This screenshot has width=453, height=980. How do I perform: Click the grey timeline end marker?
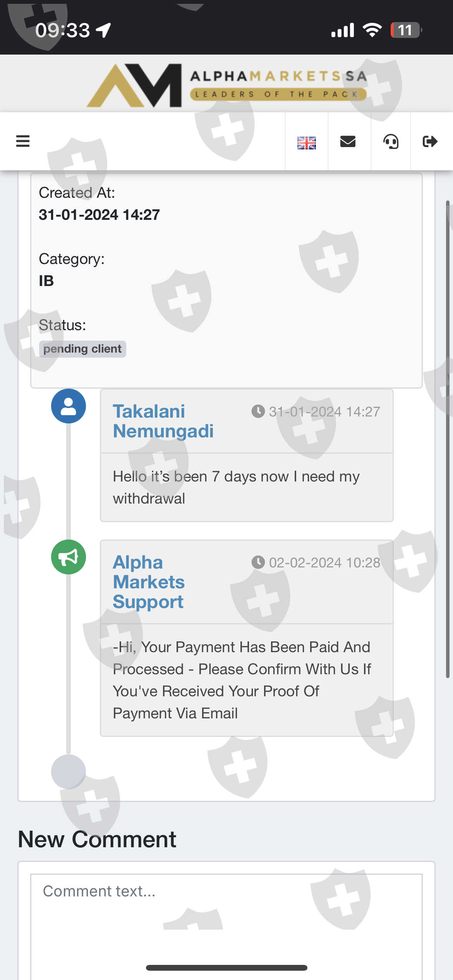(69, 771)
